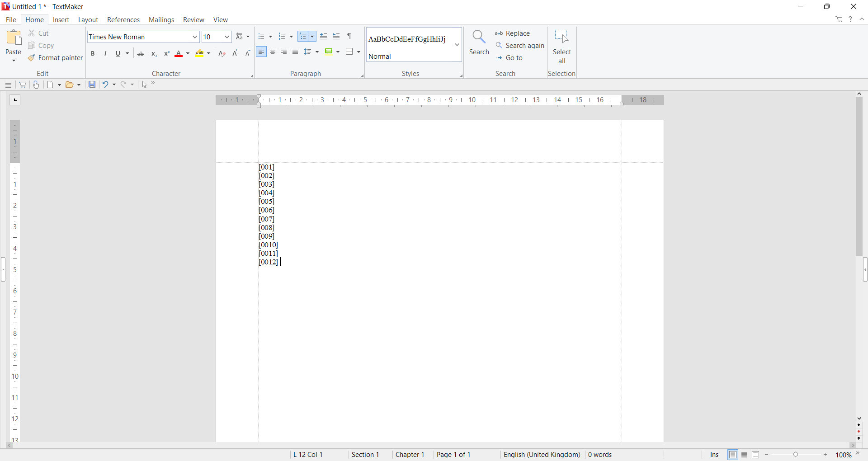Image resolution: width=868 pixels, height=461 pixels.
Task: Click the reset character formatting eraser icon
Action: 222,54
